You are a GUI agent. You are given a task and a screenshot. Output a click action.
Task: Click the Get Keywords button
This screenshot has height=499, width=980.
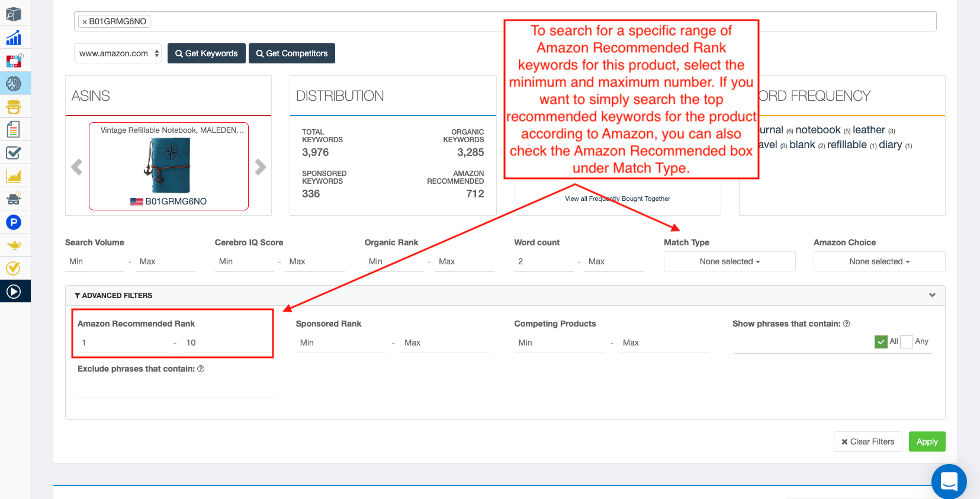pos(206,53)
